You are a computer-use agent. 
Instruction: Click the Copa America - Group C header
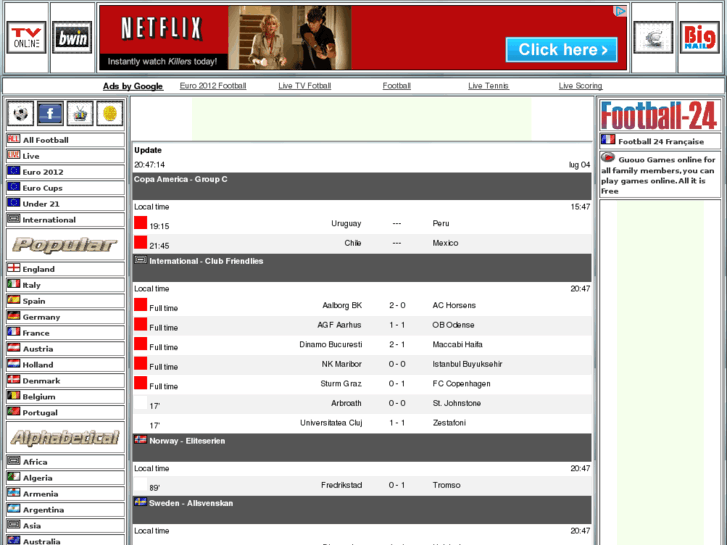pos(362,186)
